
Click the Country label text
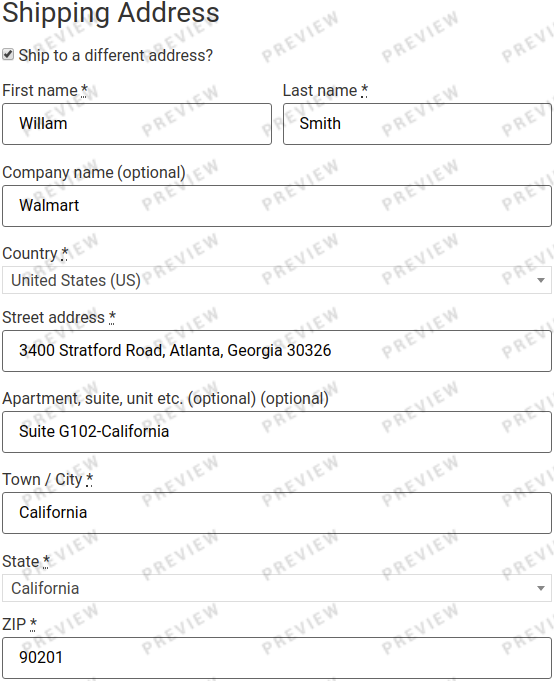point(30,253)
